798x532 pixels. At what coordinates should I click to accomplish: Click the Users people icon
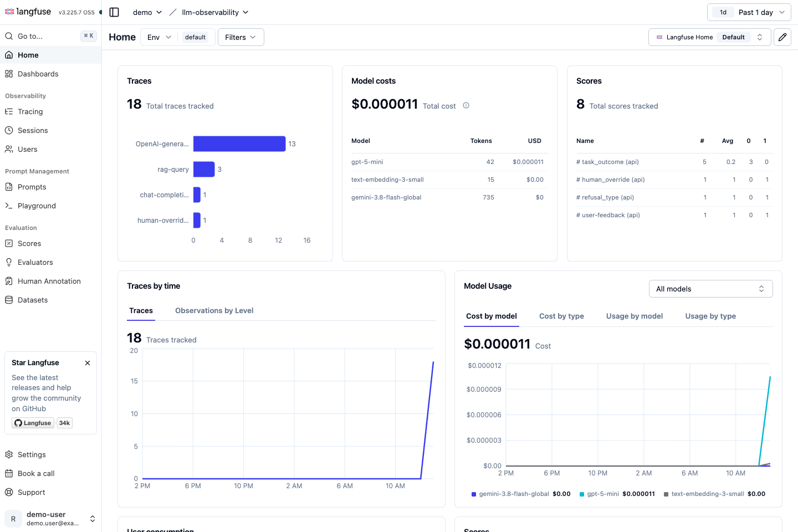(9, 149)
